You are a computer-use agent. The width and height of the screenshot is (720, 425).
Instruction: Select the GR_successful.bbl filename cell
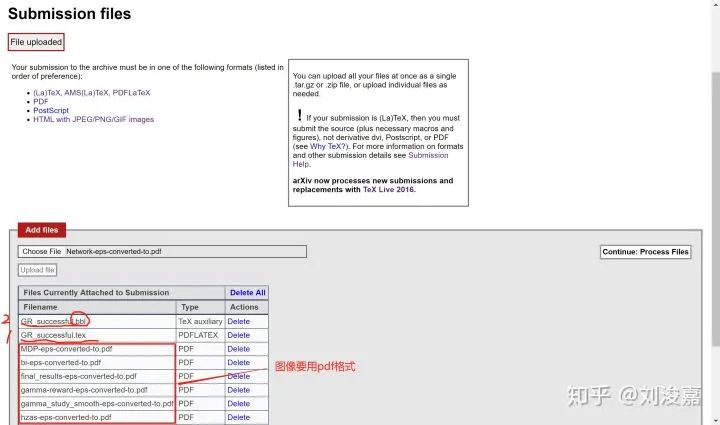[x=97, y=321]
